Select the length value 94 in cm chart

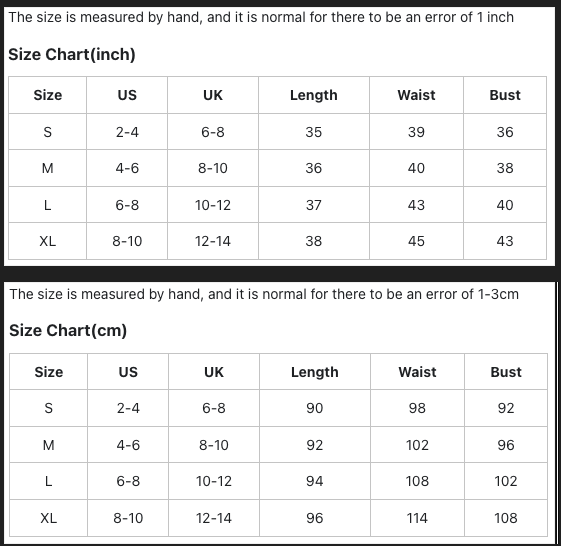tap(314, 481)
